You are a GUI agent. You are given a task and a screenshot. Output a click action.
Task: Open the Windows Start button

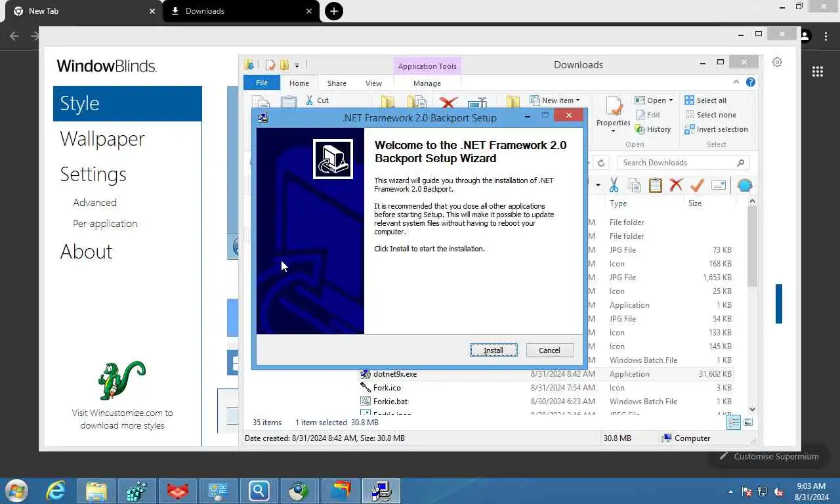click(16, 491)
